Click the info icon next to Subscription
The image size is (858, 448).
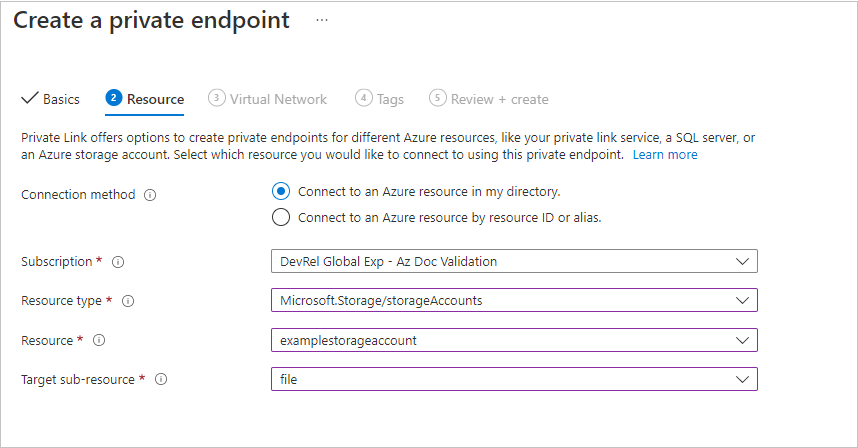click(x=117, y=262)
